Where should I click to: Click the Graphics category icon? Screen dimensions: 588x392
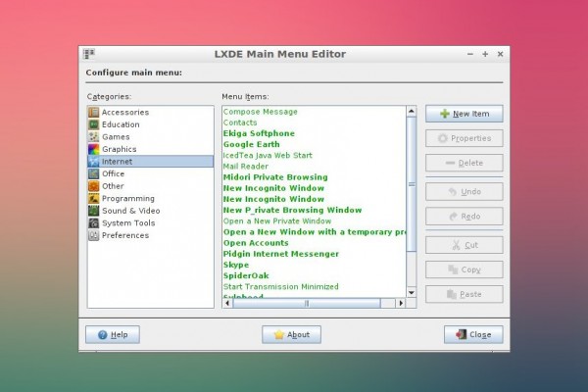pyautogui.click(x=94, y=149)
